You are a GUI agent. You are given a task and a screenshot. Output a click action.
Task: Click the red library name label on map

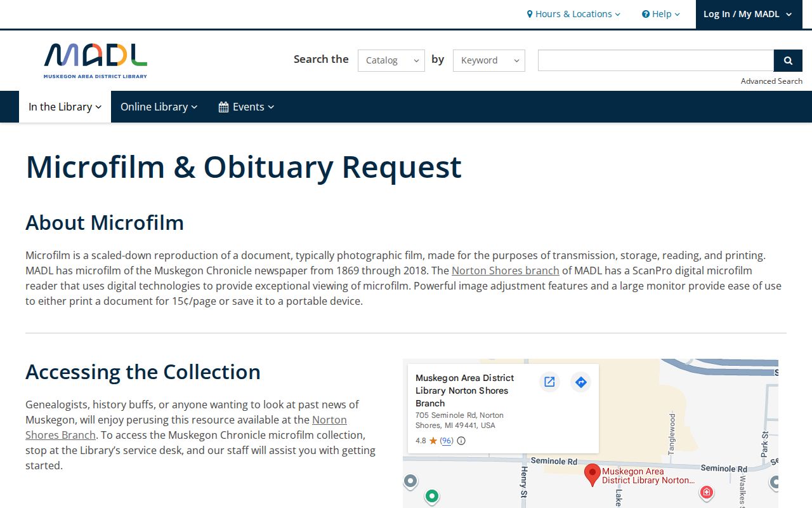click(x=648, y=476)
